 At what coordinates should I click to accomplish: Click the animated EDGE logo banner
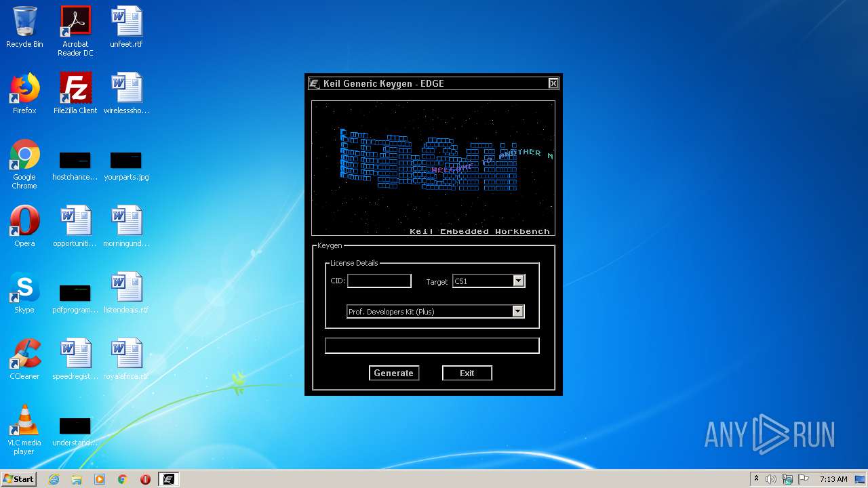(x=433, y=168)
